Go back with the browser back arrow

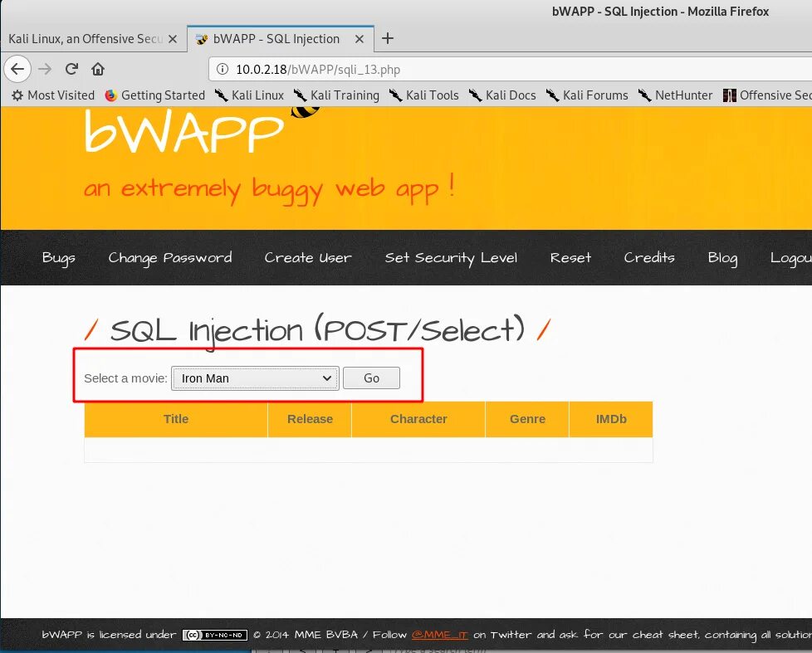[17, 69]
